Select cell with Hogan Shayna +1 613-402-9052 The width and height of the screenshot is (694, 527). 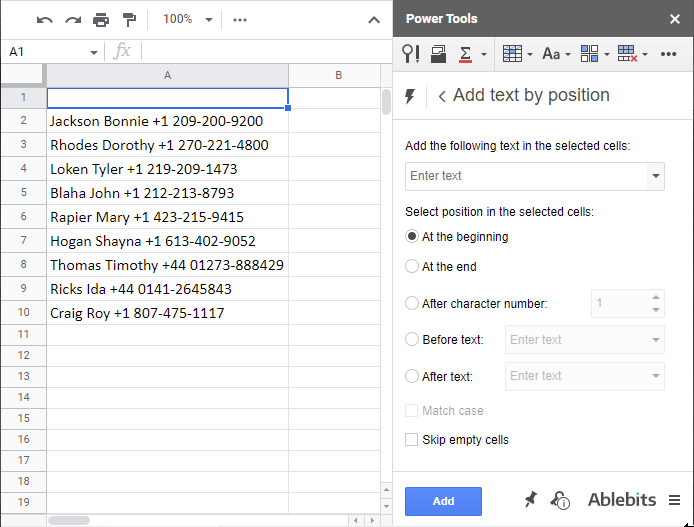tap(167, 241)
